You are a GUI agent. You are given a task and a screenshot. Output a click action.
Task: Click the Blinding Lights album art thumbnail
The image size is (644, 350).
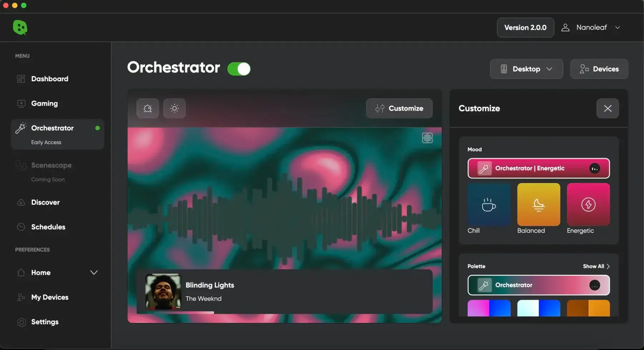163,291
